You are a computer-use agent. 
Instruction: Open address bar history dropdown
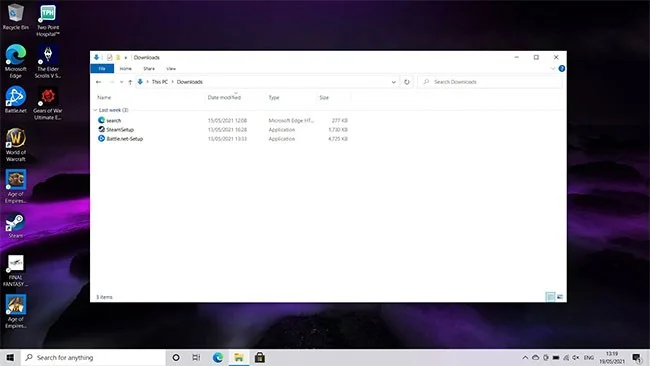point(393,82)
